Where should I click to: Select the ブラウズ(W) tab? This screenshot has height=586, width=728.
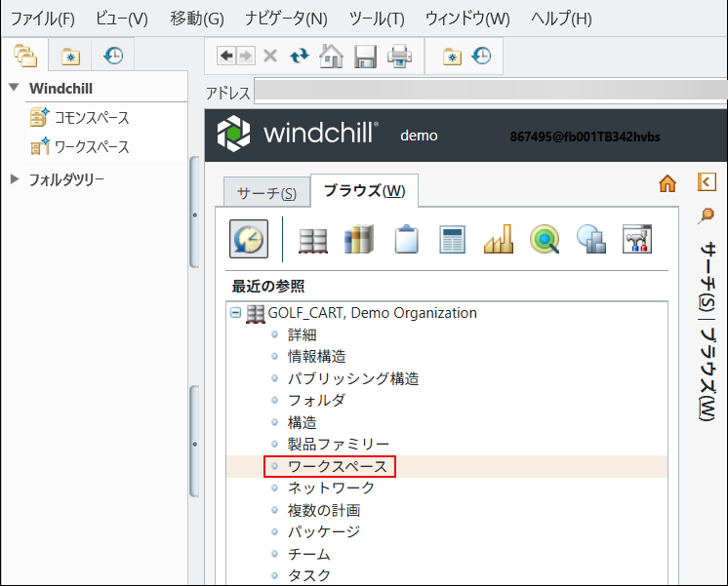point(364,190)
